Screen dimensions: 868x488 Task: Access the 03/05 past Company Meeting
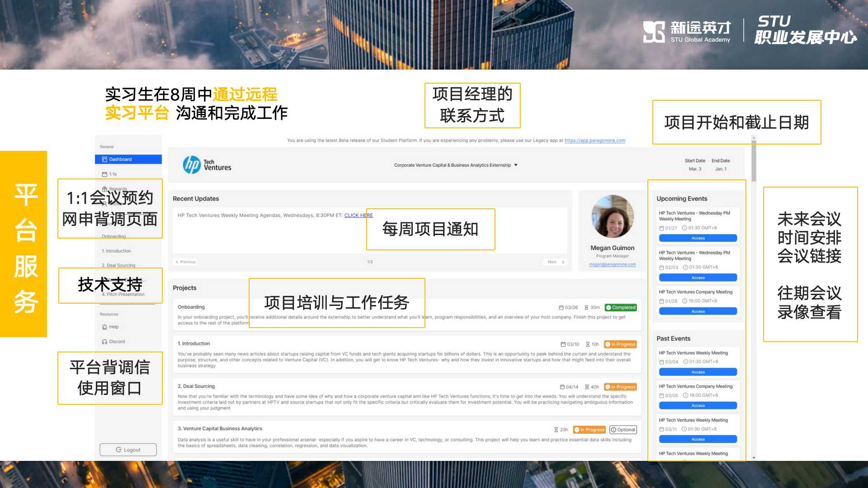tap(698, 405)
